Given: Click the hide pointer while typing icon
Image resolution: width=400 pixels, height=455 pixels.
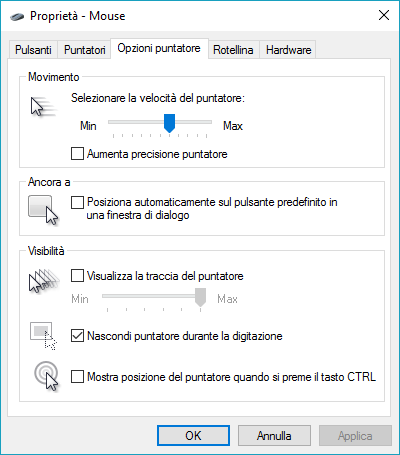Looking at the screenshot, I should pyautogui.click(x=43, y=336).
